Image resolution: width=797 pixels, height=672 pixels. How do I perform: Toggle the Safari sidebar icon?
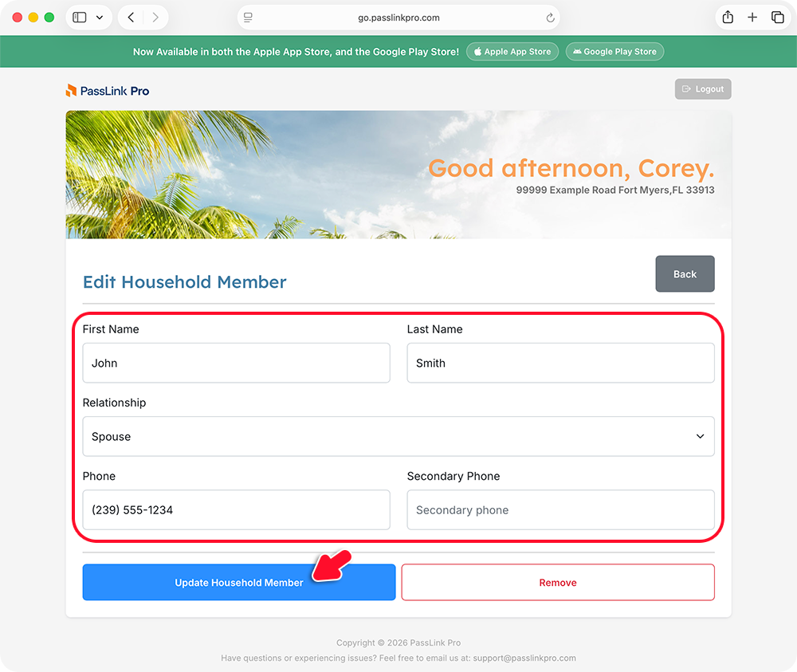80,18
